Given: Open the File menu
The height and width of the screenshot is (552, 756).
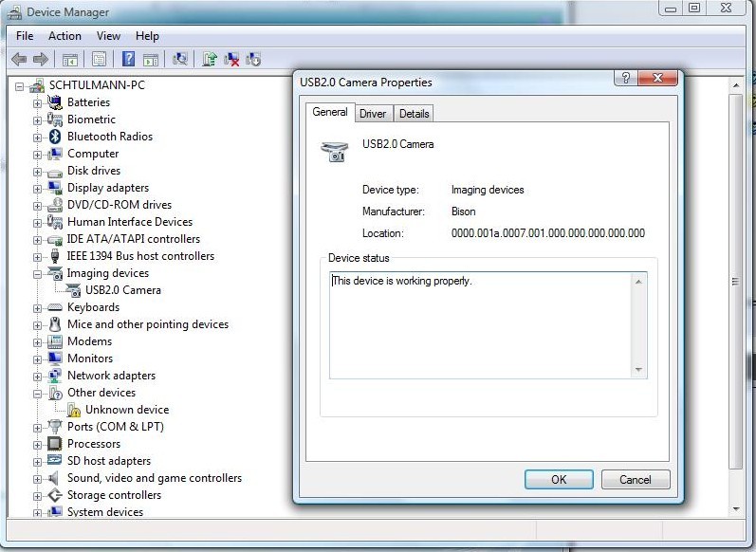Looking at the screenshot, I should click(x=25, y=36).
